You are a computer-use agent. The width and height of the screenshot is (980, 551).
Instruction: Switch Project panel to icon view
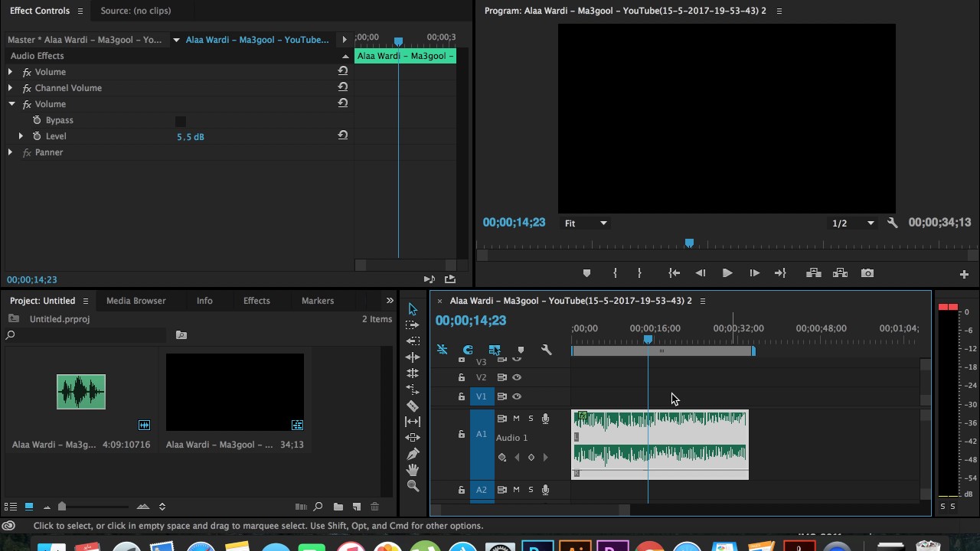pos(29,507)
